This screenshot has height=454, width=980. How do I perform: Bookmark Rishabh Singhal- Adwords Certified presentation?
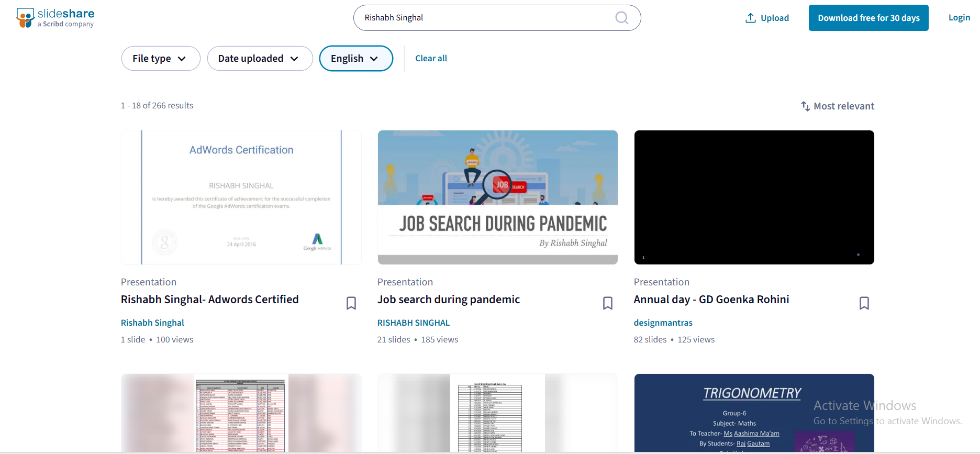pos(351,303)
